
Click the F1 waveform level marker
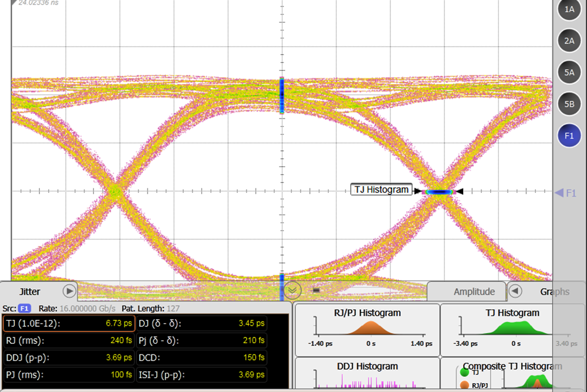pyautogui.click(x=566, y=192)
